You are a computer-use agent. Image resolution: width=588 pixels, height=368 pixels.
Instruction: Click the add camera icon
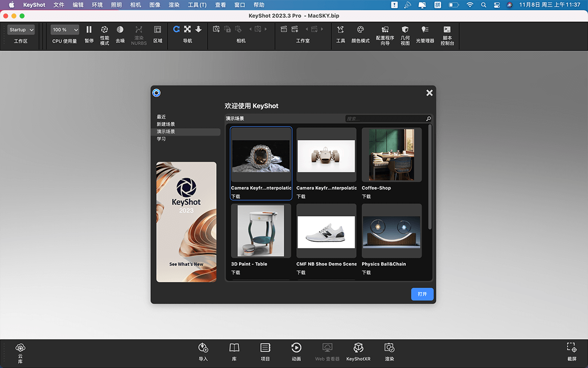tap(216, 29)
